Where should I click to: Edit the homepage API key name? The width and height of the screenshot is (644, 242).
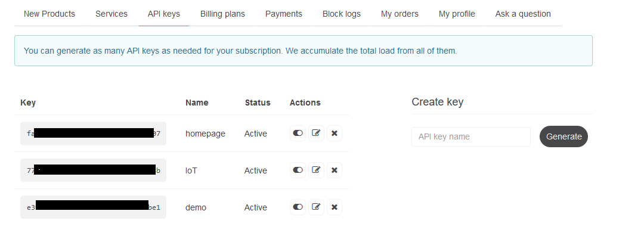click(x=317, y=134)
